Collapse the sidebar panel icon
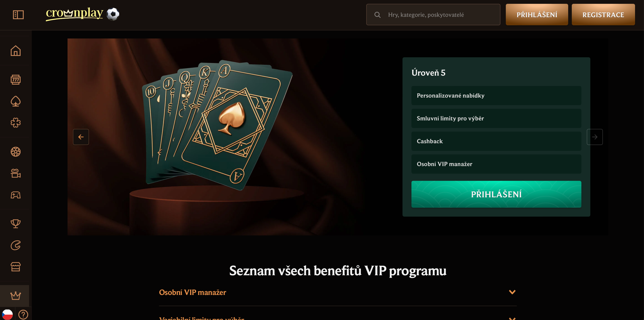 point(18,15)
